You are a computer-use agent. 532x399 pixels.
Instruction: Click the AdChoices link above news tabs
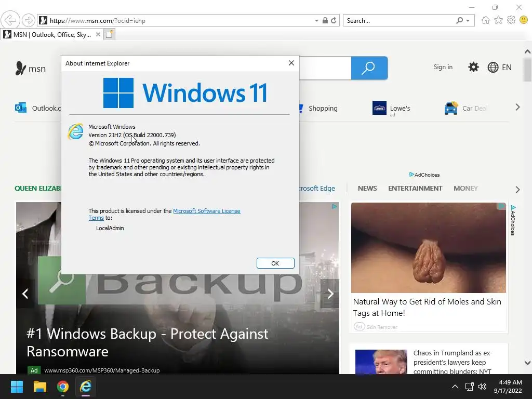(x=424, y=175)
